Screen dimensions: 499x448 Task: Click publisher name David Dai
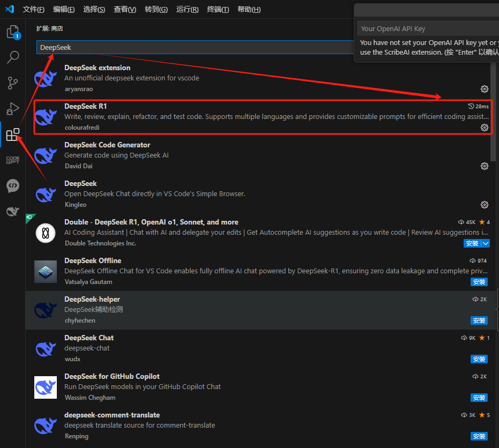point(79,166)
